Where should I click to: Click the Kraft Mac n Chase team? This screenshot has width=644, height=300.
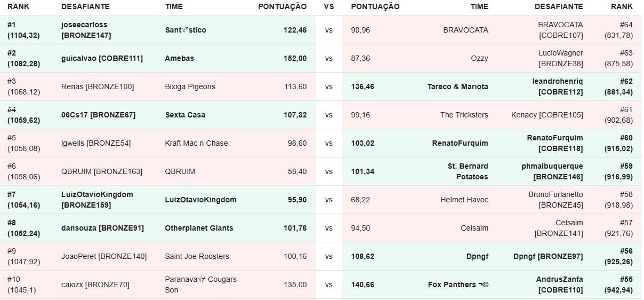point(196,143)
